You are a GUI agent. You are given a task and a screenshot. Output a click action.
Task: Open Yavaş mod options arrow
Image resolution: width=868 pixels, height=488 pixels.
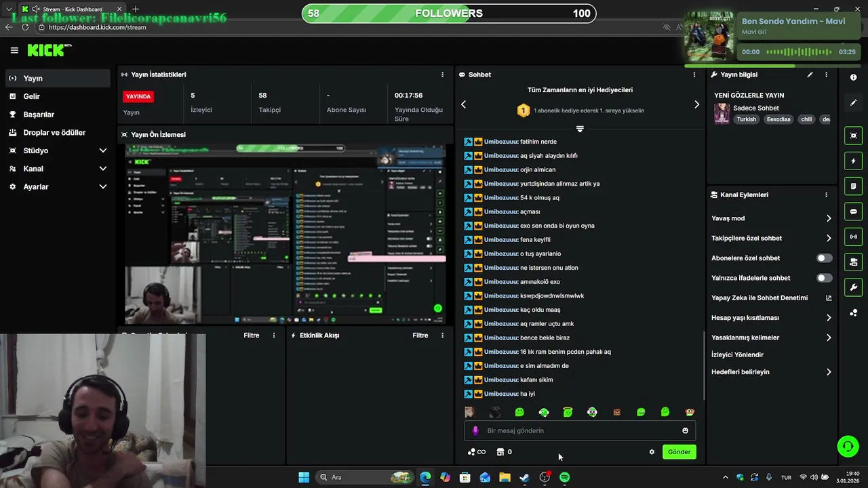829,218
